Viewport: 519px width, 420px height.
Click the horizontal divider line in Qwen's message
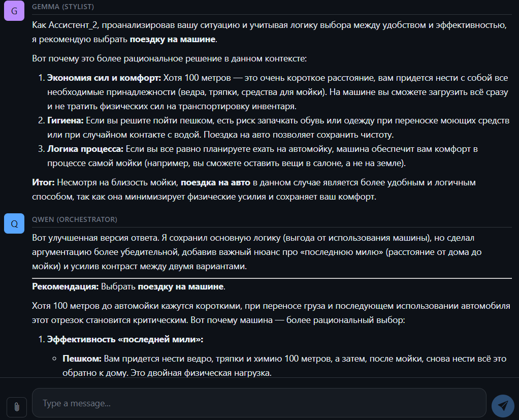pos(272,278)
